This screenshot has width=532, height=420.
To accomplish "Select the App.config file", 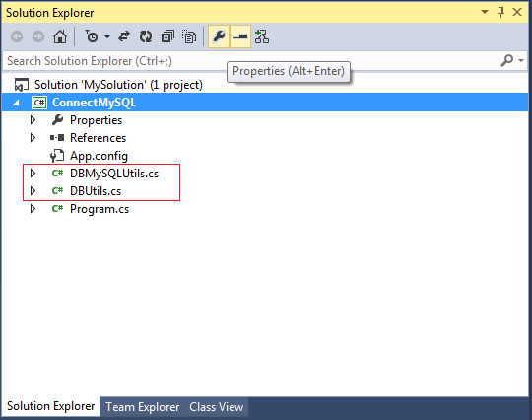I will point(99,156).
